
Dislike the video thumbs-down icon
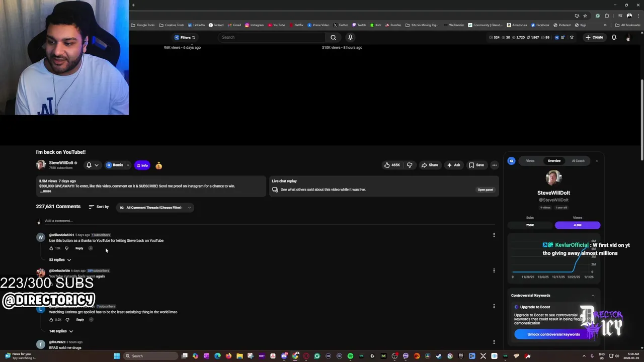[x=410, y=165]
